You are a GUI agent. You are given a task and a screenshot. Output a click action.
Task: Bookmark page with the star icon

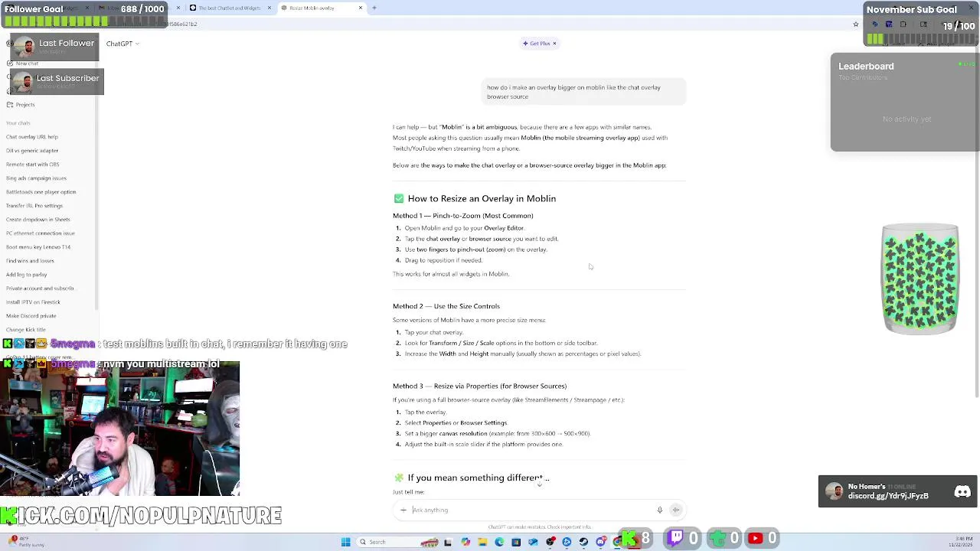tap(856, 24)
